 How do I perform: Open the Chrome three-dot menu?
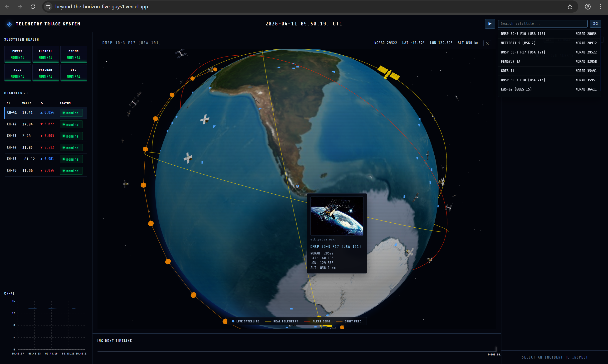[x=600, y=7]
